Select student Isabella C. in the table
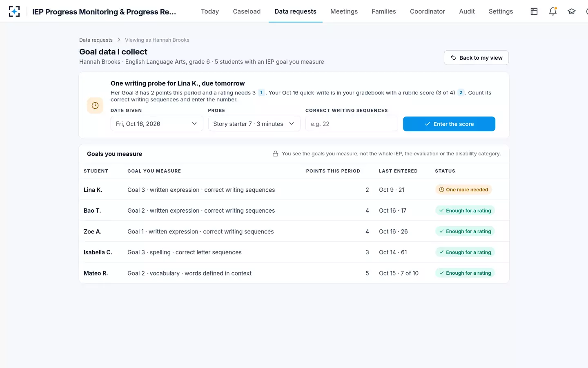This screenshot has width=588, height=368. point(98,252)
